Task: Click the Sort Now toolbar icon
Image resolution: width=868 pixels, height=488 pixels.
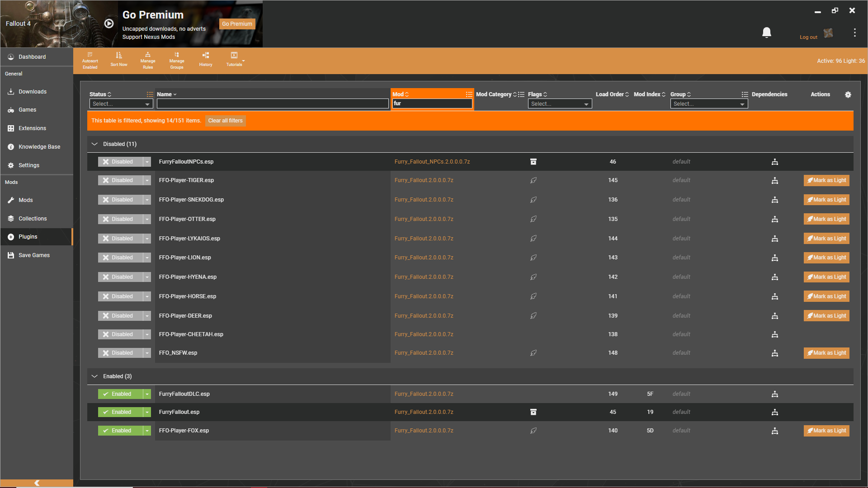Action: point(119,59)
